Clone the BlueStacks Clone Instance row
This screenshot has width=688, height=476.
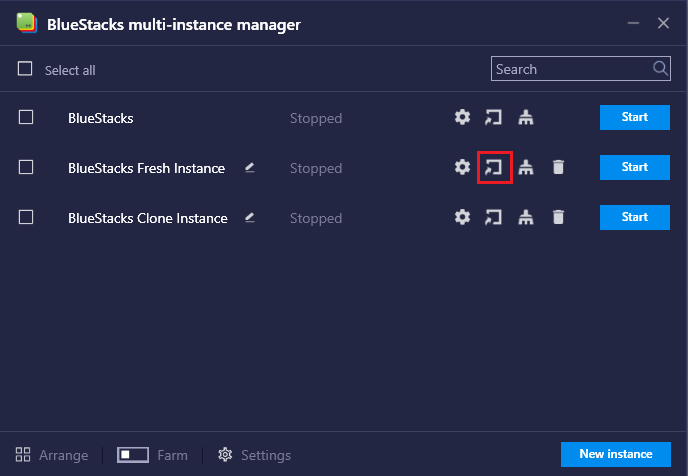pos(526,217)
